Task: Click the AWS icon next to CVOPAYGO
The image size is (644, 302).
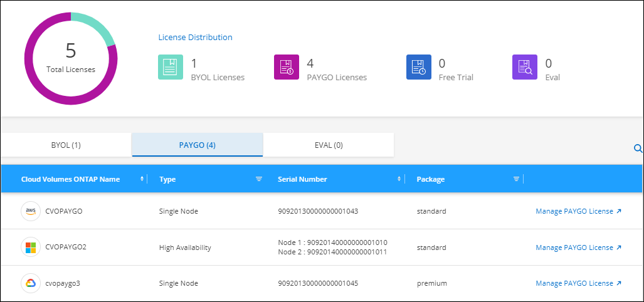Action: pyautogui.click(x=29, y=211)
